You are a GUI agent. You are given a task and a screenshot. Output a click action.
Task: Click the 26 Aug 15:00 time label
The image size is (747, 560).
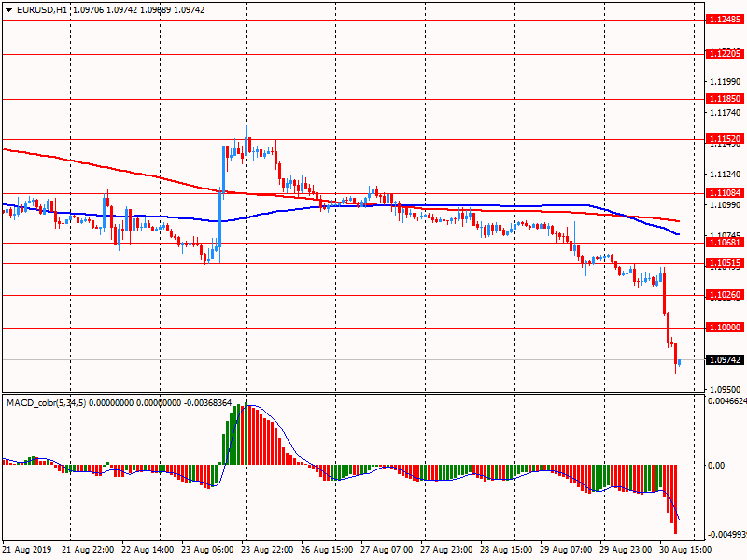pyautogui.click(x=327, y=550)
